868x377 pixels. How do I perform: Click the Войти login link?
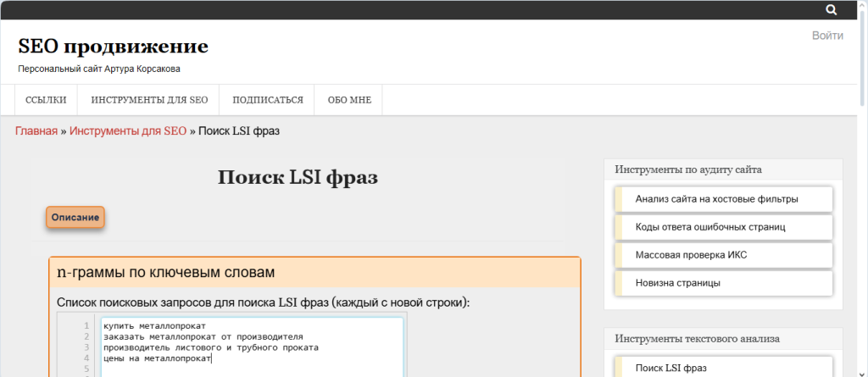pos(826,36)
